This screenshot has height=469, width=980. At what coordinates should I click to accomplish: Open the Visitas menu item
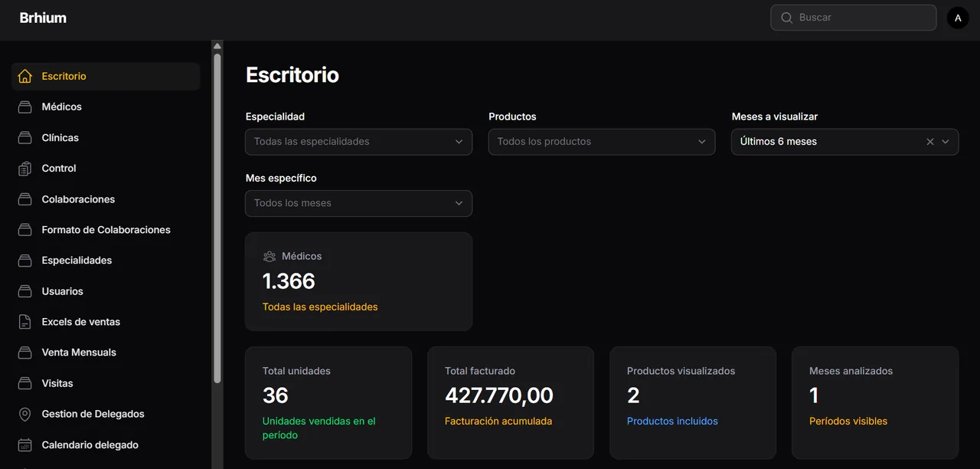click(106, 383)
